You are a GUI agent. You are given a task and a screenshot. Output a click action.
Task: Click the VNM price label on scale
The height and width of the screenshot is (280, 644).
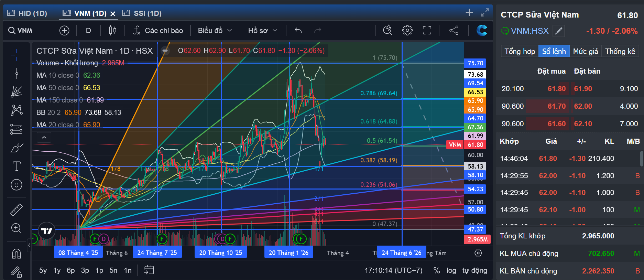pyautogui.click(x=455, y=145)
